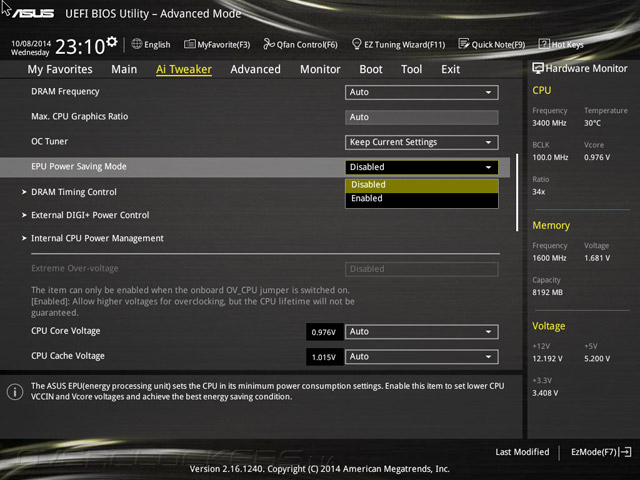
Task: Click the 23:10 clock display
Action: point(80,47)
